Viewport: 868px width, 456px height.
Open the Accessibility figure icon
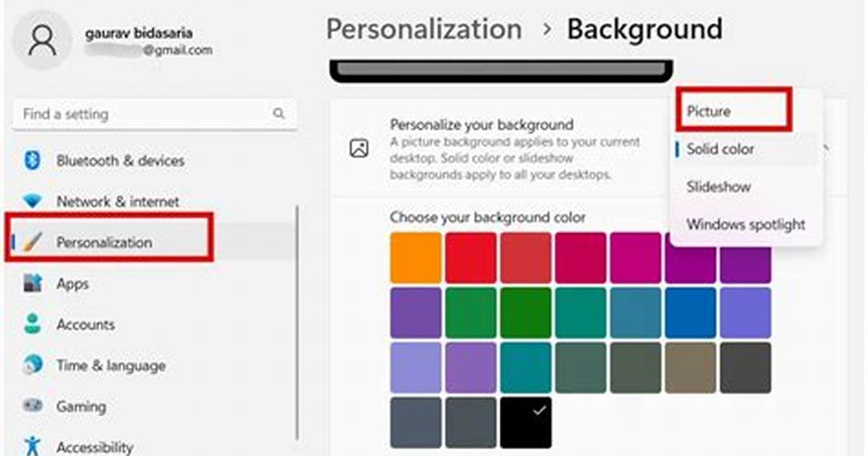pos(33,446)
